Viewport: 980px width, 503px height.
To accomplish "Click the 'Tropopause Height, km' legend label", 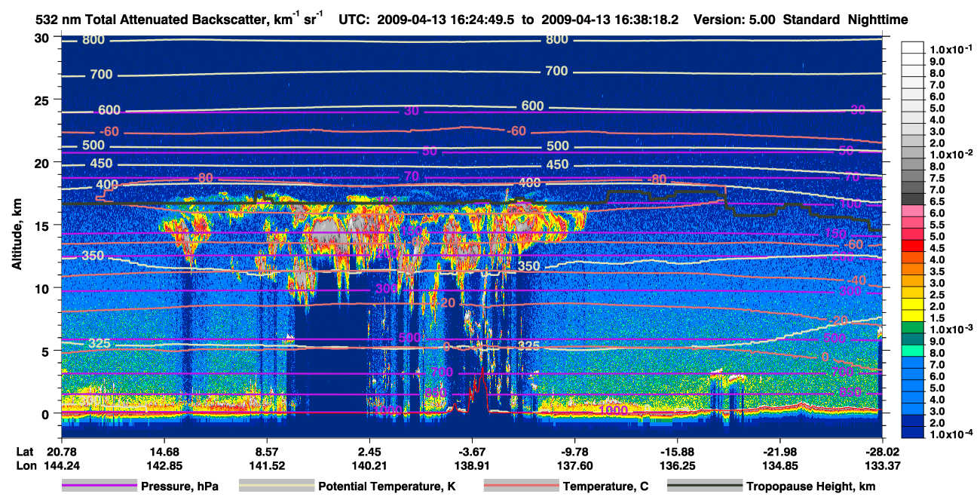I will click(x=811, y=486).
